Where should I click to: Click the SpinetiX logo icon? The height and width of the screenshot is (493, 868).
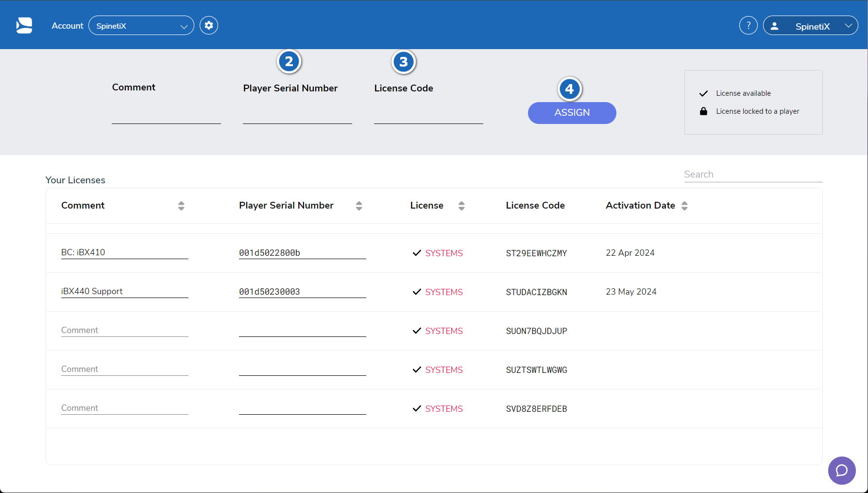tap(24, 25)
